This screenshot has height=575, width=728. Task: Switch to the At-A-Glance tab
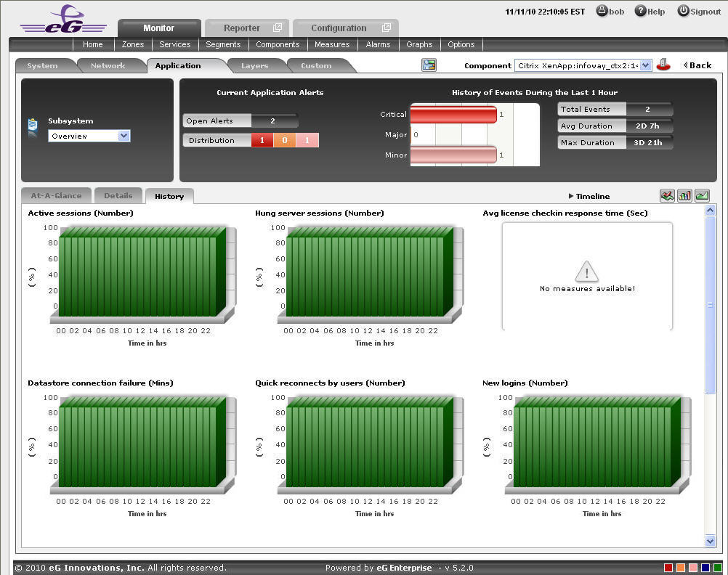tap(56, 196)
